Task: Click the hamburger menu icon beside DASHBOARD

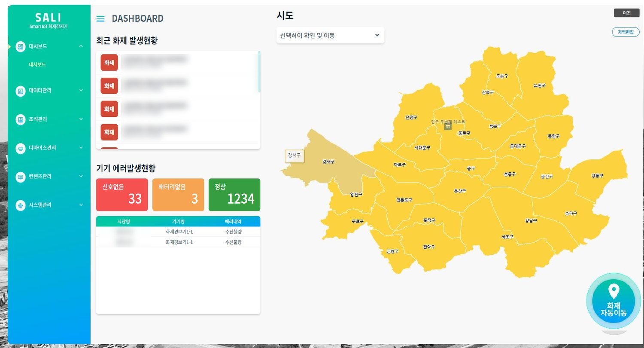Action: click(x=100, y=19)
